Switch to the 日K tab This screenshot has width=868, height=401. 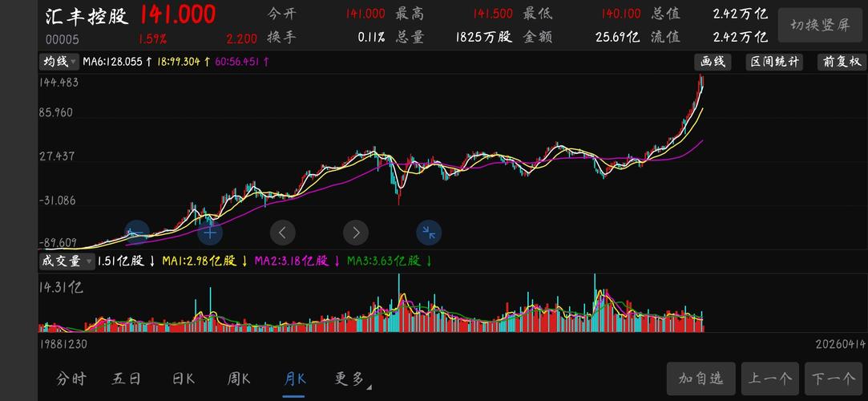(x=184, y=379)
